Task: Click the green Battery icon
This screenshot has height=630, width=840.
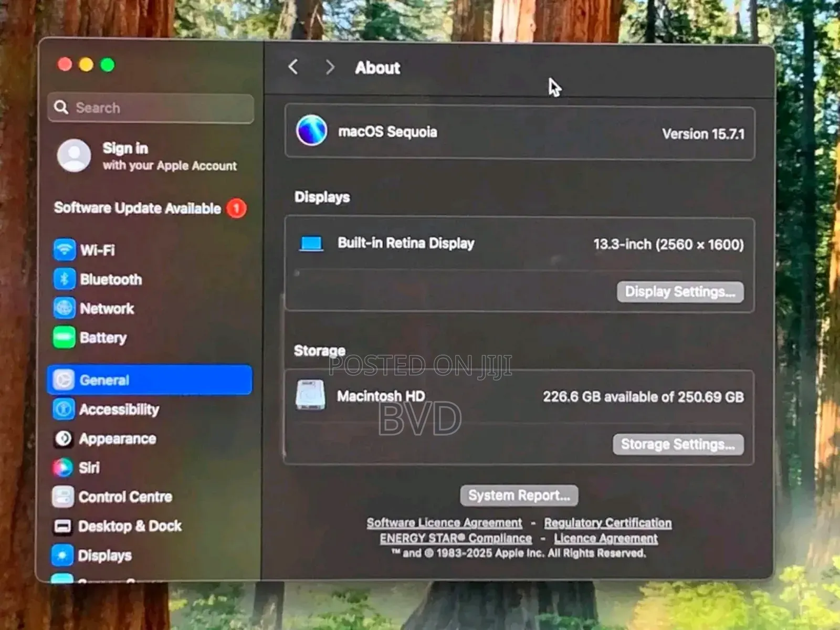Action: [64, 337]
